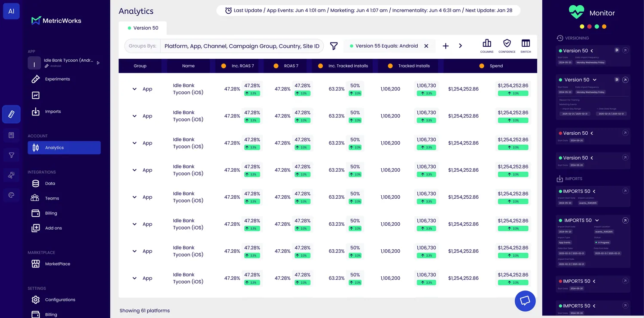Select the ruler tool in left rail
The image size is (644, 318).
tap(11, 115)
